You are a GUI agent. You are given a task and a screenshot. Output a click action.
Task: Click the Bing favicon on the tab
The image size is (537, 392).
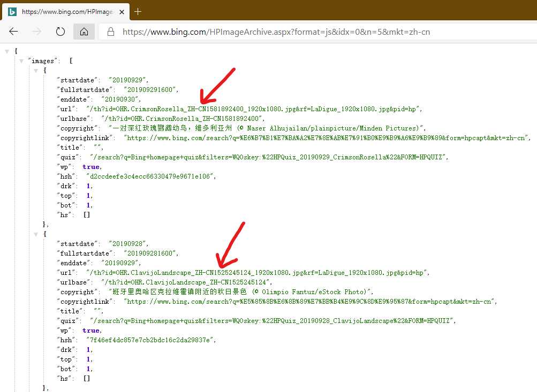[x=12, y=12]
